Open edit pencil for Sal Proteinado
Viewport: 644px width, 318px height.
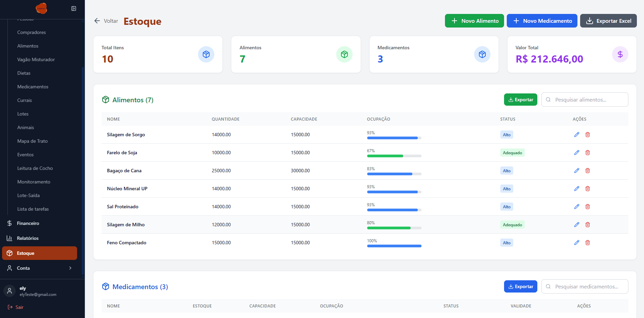pos(576,207)
